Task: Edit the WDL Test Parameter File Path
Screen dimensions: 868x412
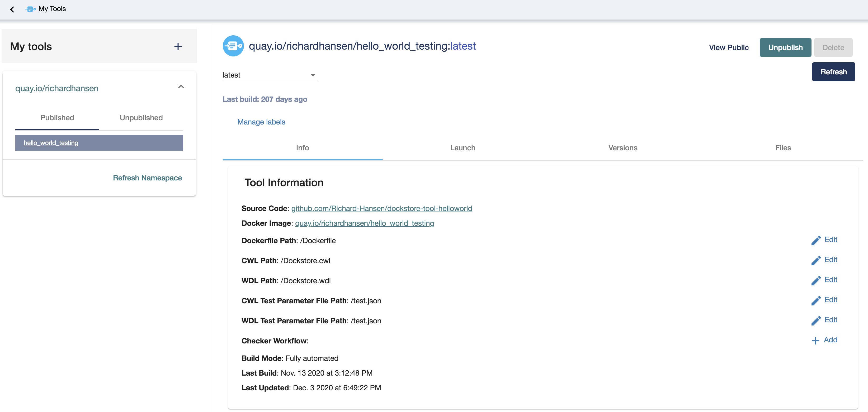Action: coord(824,320)
